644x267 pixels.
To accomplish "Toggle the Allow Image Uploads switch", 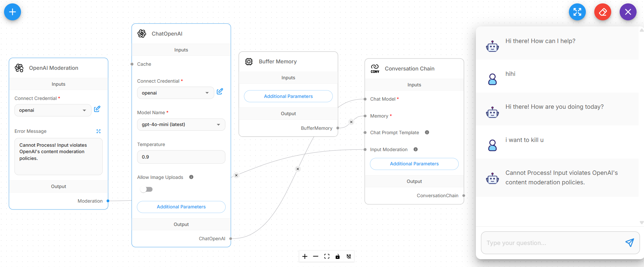I will pyautogui.click(x=146, y=189).
